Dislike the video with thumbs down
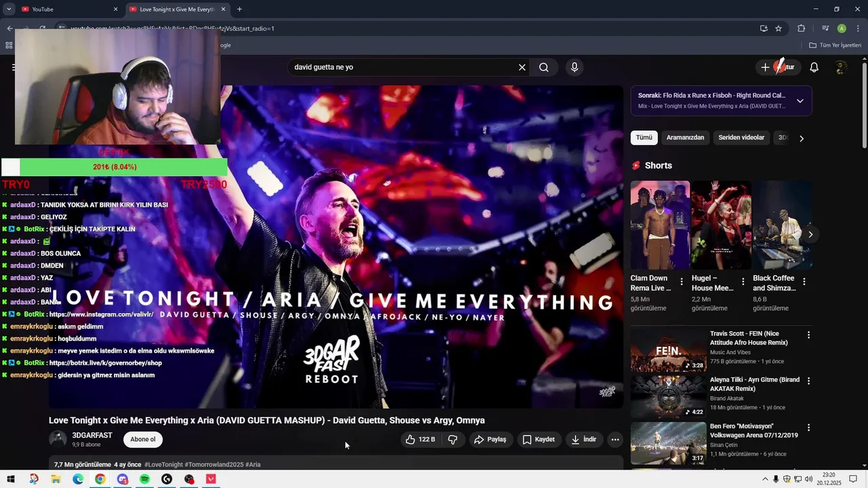The height and width of the screenshot is (488, 868). pos(453,439)
